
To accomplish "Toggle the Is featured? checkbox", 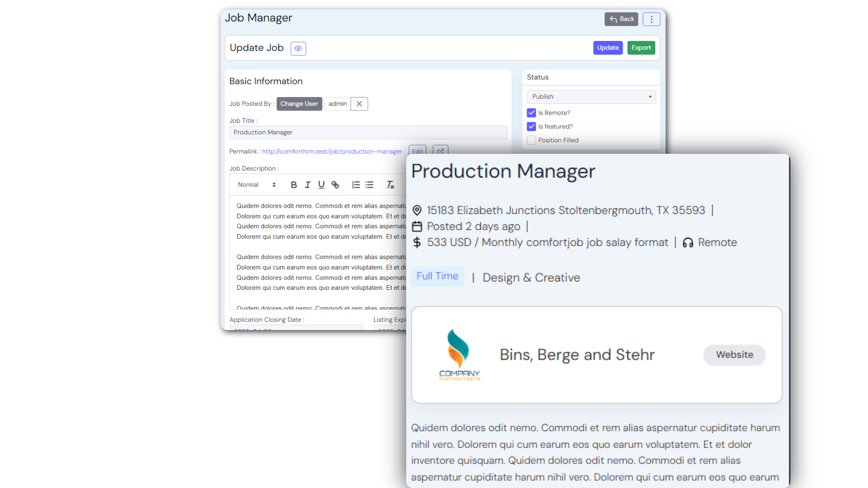I will (x=531, y=126).
